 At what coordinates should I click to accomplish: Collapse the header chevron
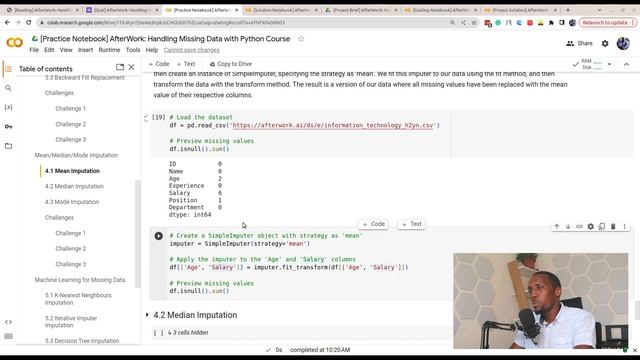(627, 64)
